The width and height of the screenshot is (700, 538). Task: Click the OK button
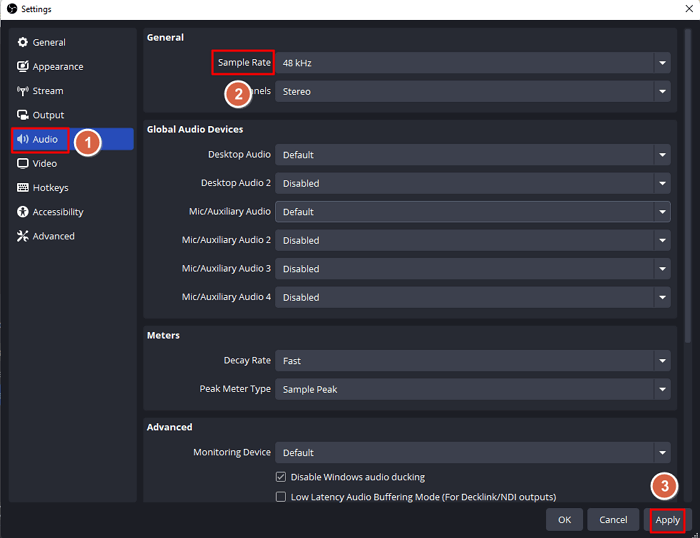[x=564, y=520]
